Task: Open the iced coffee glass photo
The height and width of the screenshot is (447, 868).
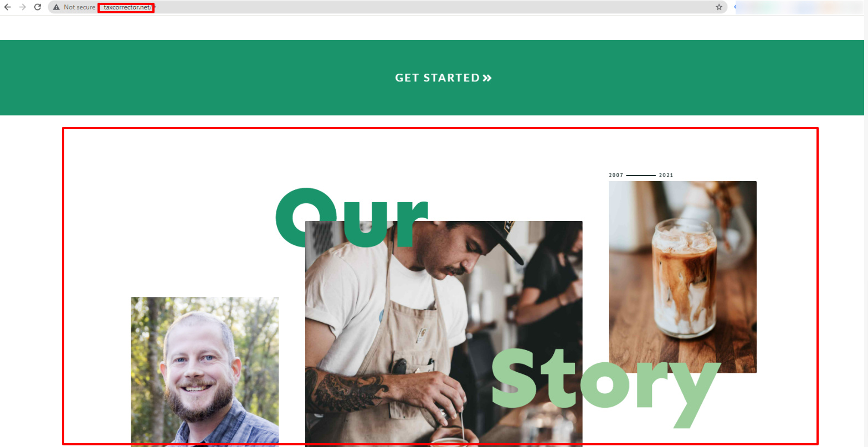Action: [682, 277]
